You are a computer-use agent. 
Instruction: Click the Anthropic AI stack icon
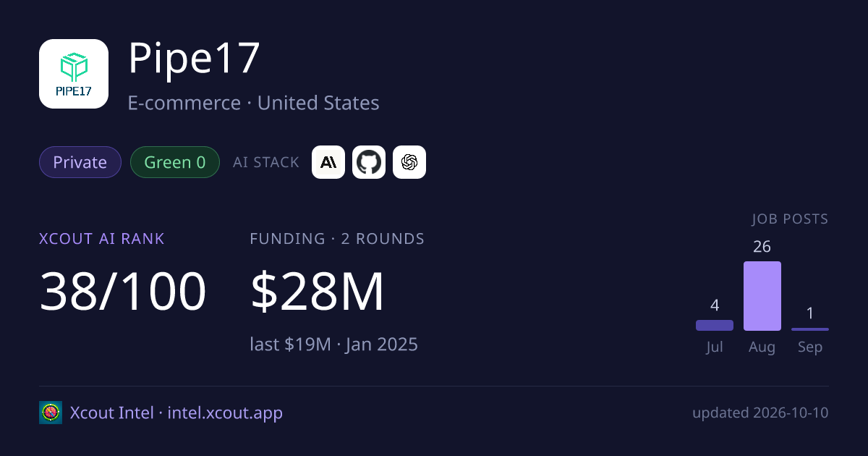click(328, 162)
